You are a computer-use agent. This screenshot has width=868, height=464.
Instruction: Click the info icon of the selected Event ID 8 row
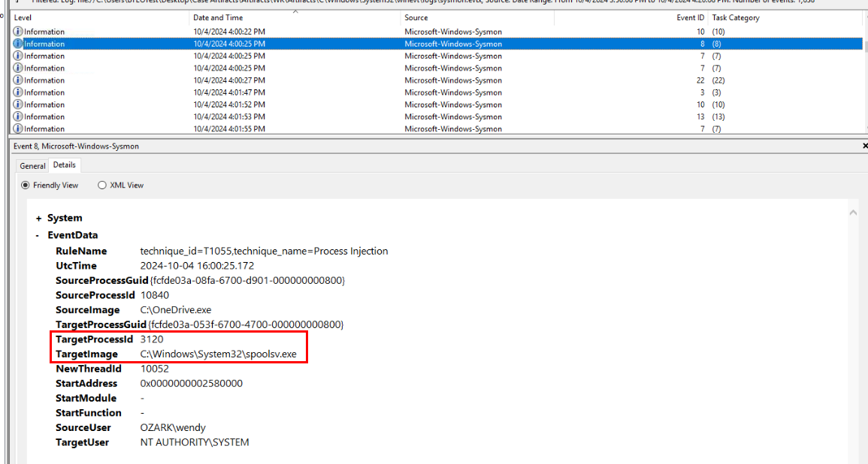tap(18, 44)
